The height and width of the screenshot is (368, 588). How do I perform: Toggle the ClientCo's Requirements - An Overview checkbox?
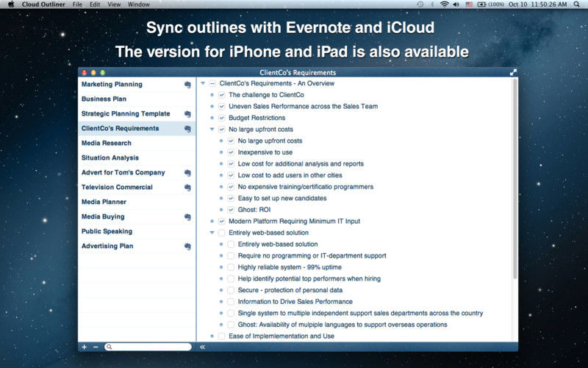[212, 83]
